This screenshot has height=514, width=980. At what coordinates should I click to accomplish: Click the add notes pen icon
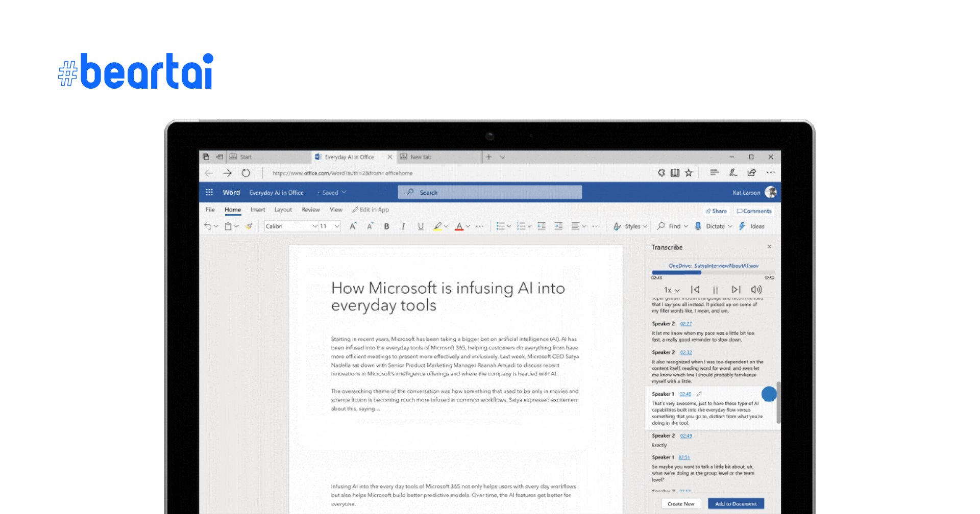point(733,173)
